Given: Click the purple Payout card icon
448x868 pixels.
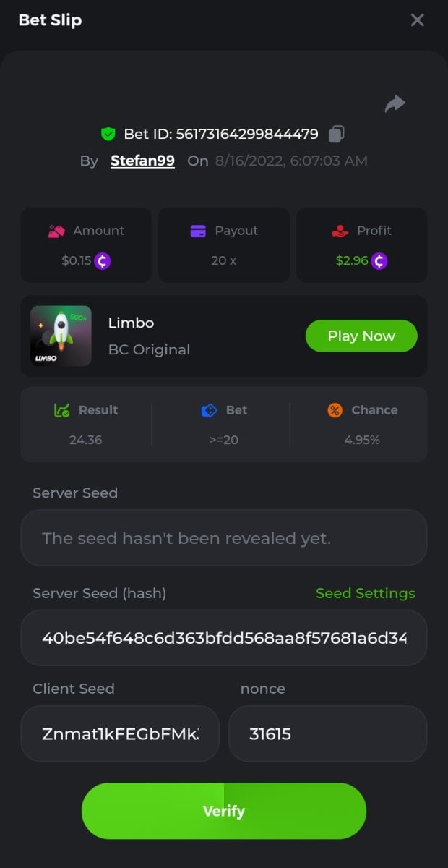Looking at the screenshot, I should click(x=198, y=231).
